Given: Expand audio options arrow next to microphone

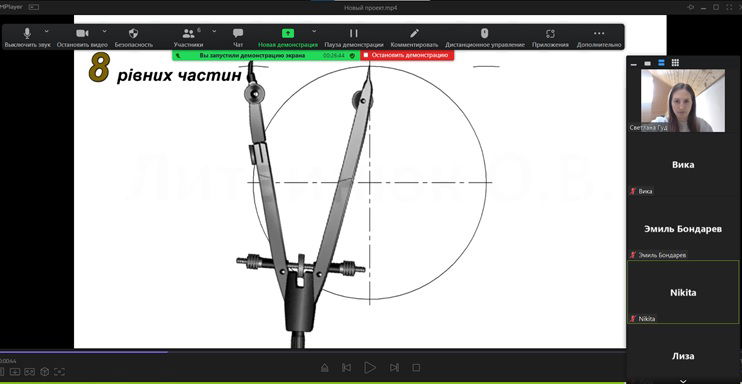Looking at the screenshot, I should pyautogui.click(x=46, y=31).
